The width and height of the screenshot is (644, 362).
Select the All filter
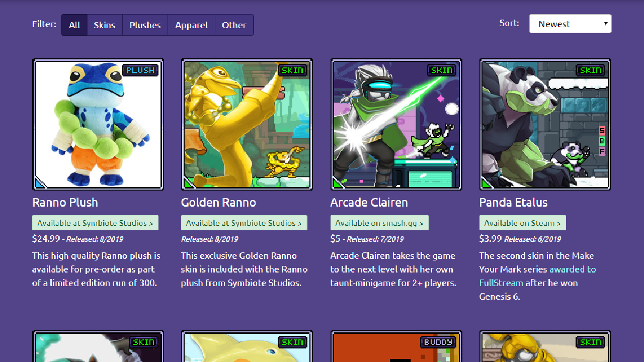pyautogui.click(x=74, y=25)
